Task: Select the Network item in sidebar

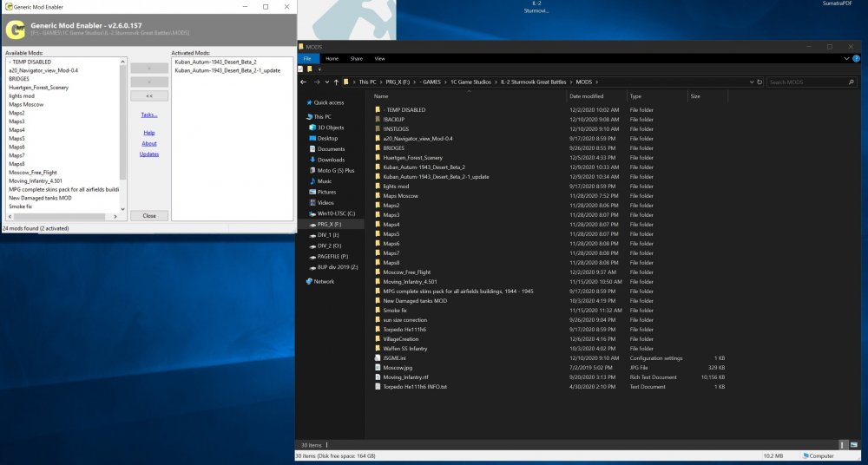Action: 323,281
